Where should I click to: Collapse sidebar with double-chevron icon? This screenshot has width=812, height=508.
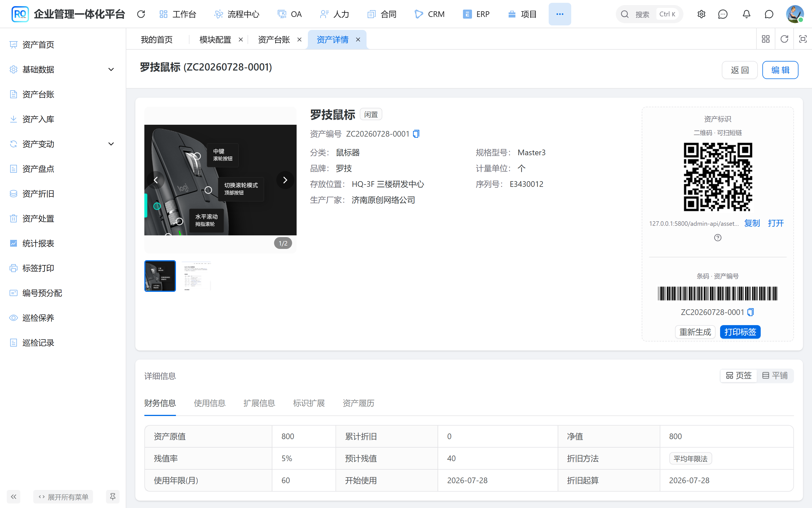(14, 497)
